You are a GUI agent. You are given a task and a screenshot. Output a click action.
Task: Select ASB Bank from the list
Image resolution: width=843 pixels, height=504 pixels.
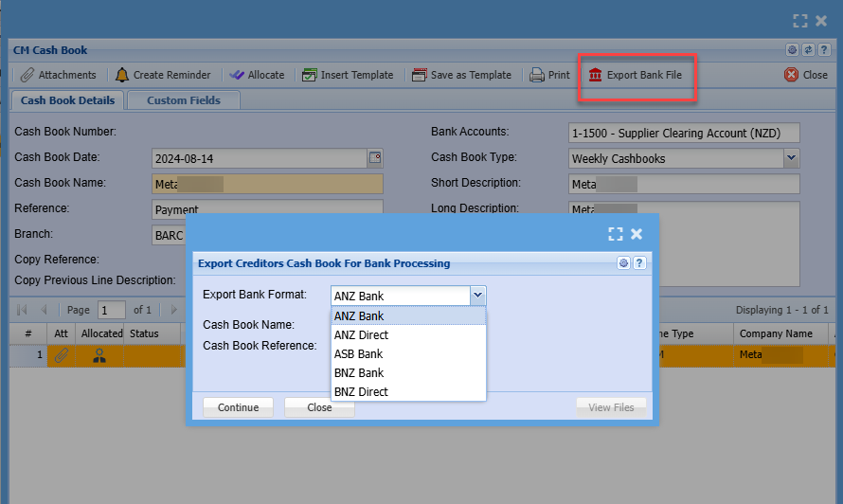(408, 353)
